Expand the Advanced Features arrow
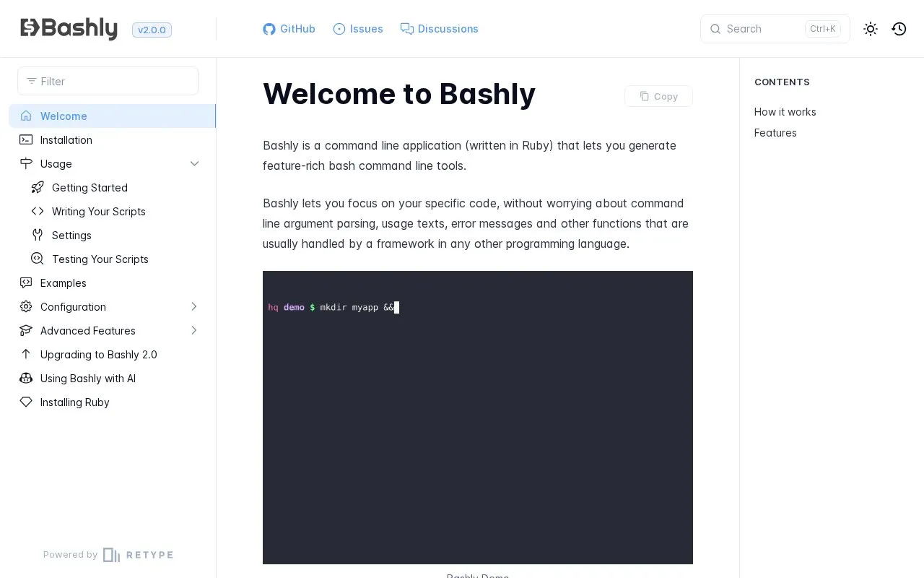The image size is (924, 578). point(194,330)
